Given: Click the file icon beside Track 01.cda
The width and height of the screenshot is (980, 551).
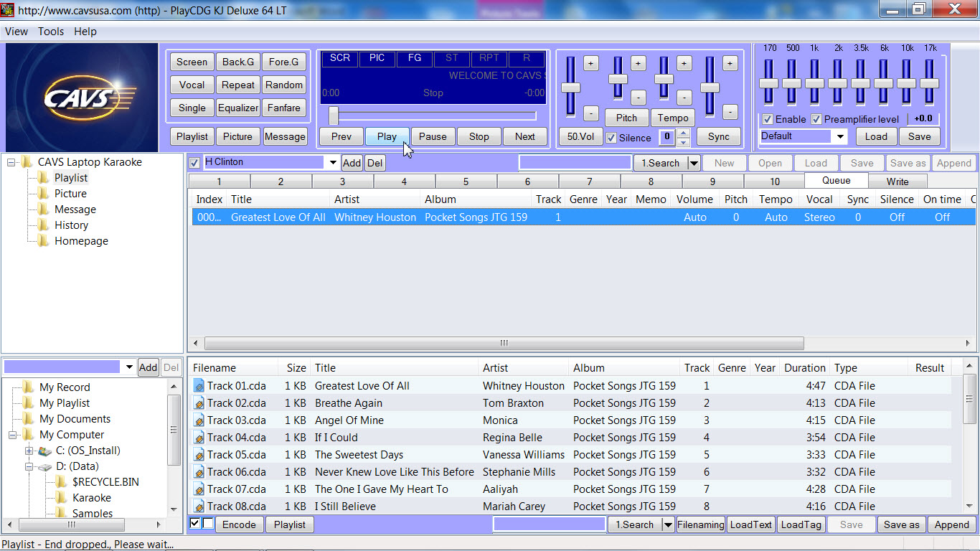Looking at the screenshot, I should (199, 386).
